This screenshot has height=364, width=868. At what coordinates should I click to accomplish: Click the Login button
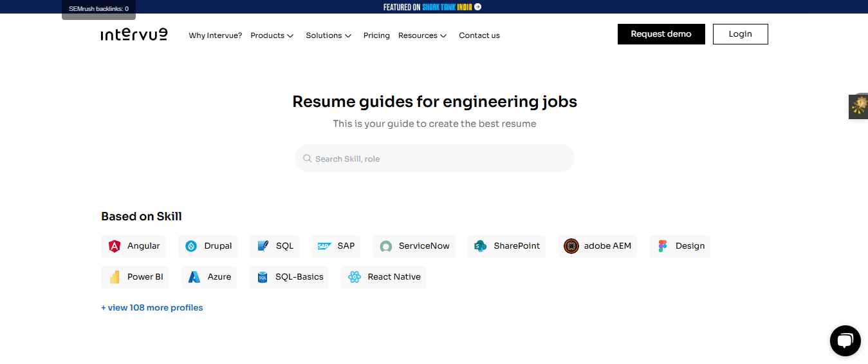[x=741, y=34]
